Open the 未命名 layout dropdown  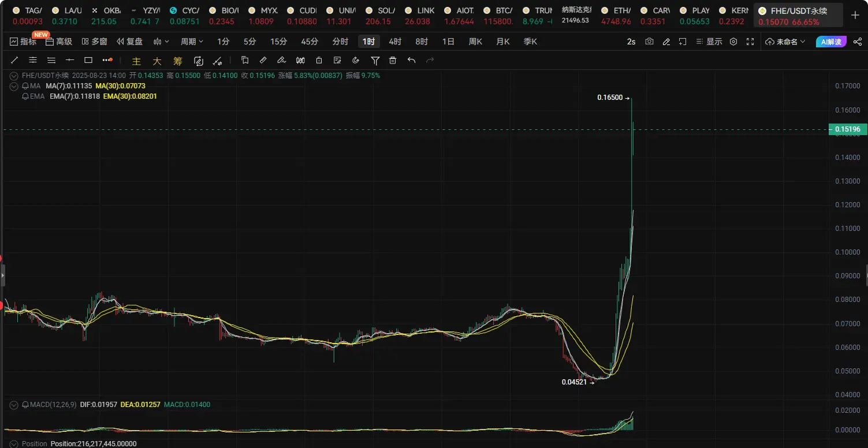(x=785, y=42)
